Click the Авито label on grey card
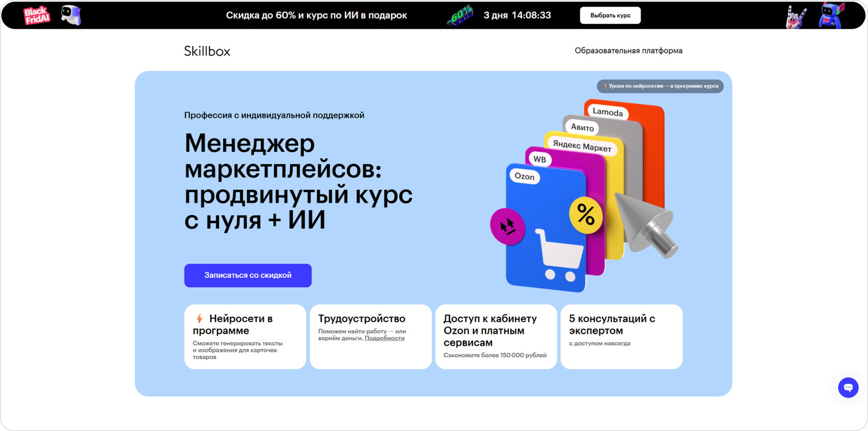 point(582,127)
